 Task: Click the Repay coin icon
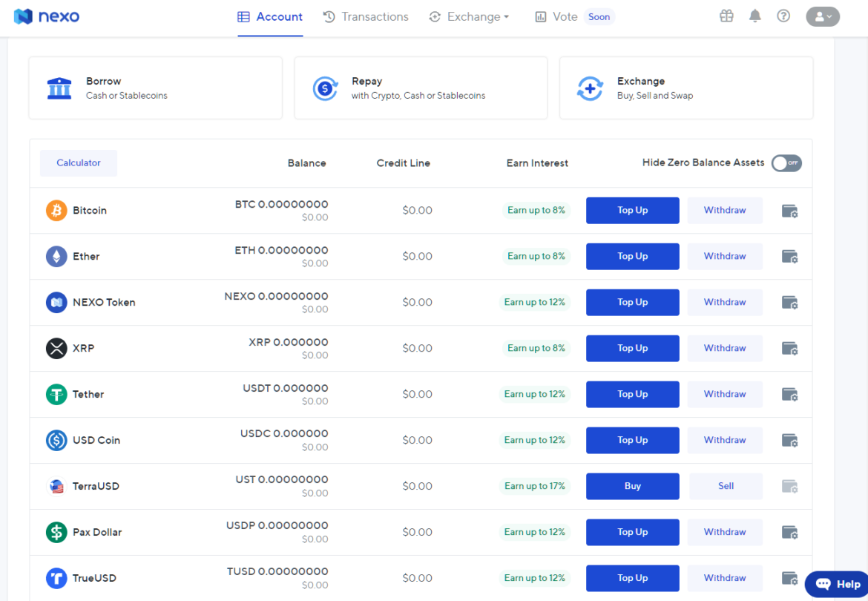click(x=325, y=88)
